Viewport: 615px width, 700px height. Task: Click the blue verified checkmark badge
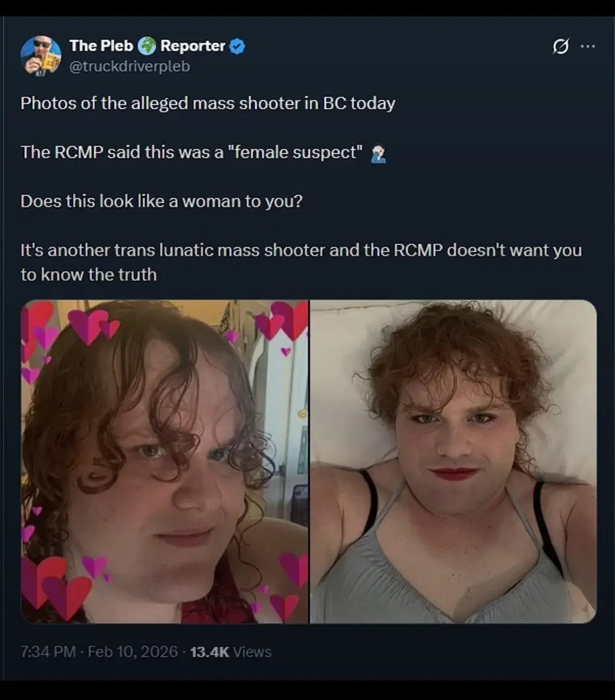(237, 46)
